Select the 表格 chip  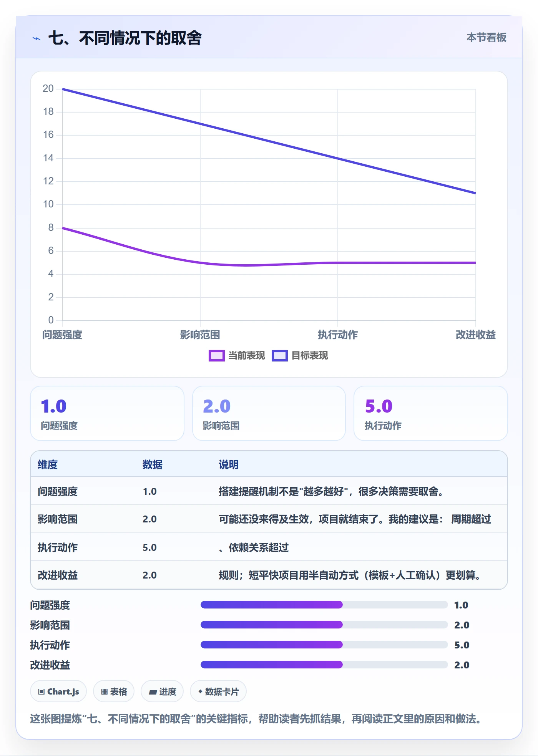pyautogui.click(x=114, y=691)
